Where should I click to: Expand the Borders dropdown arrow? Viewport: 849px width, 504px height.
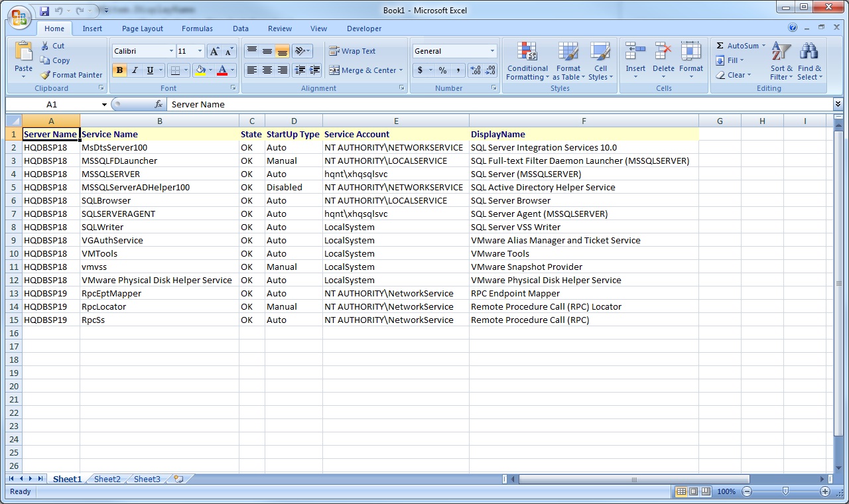pos(186,70)
